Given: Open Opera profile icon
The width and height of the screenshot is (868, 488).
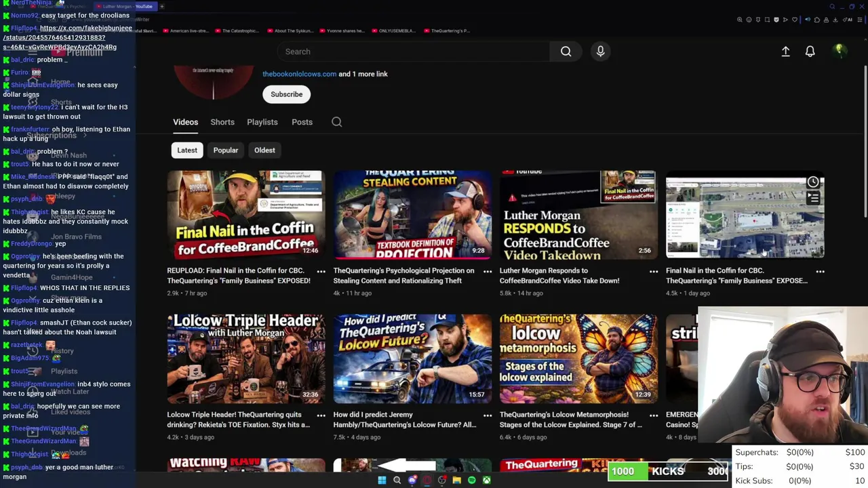Looking at the screenshot, I should [826, 20].
